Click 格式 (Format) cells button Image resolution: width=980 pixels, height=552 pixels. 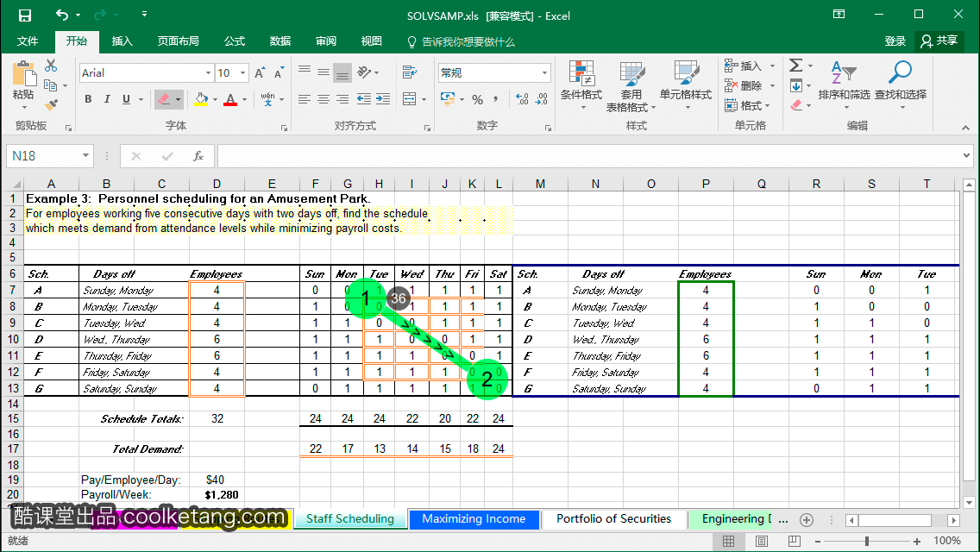747,105
